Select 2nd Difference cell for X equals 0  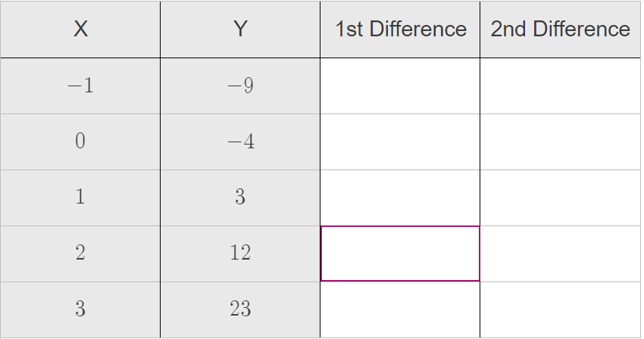[560, 142]
